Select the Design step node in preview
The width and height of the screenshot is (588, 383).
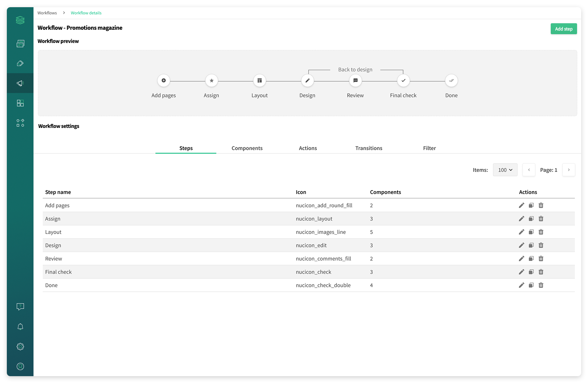pos(307,81)
